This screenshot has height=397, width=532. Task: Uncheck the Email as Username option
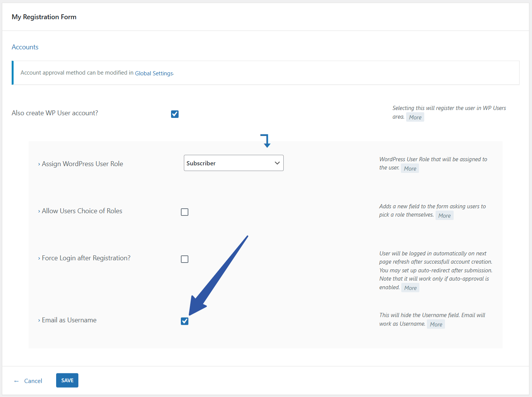185,321
